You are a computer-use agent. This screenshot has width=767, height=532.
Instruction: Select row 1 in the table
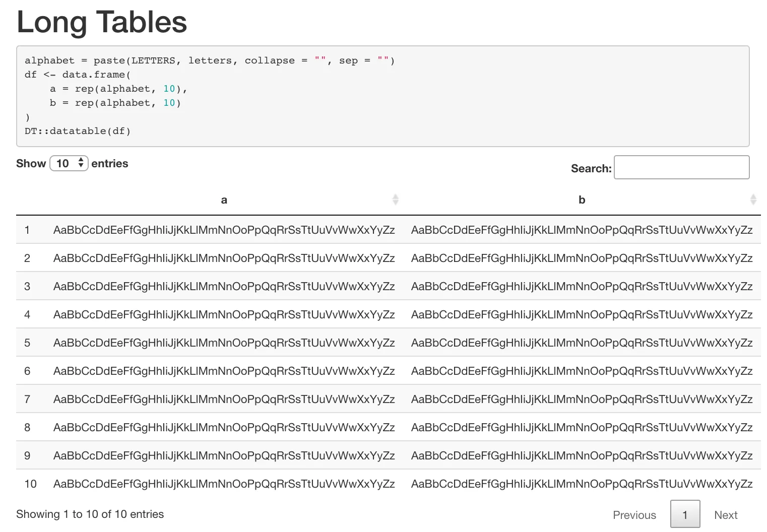click(x=27, y=230)
